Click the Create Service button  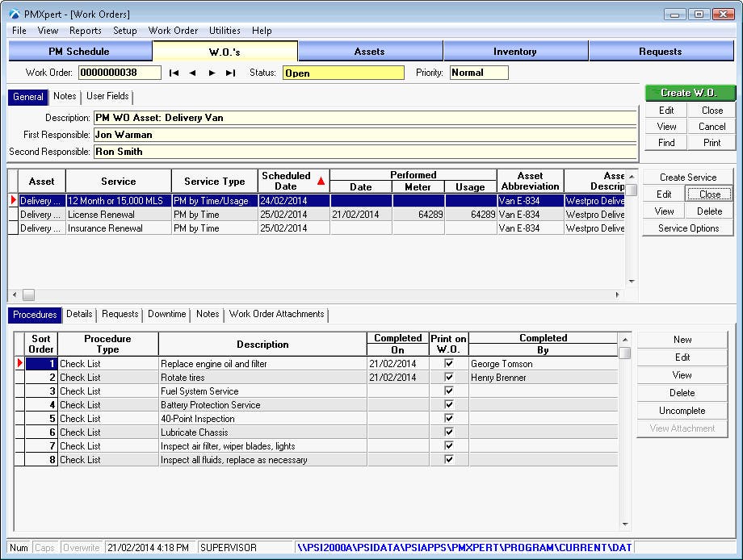coord(688,177)
